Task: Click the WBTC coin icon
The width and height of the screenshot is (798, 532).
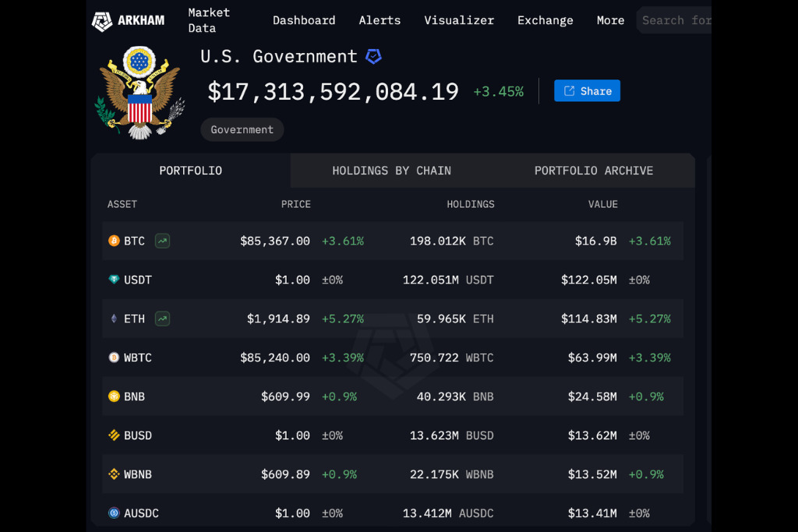Action: click(114, 358)
